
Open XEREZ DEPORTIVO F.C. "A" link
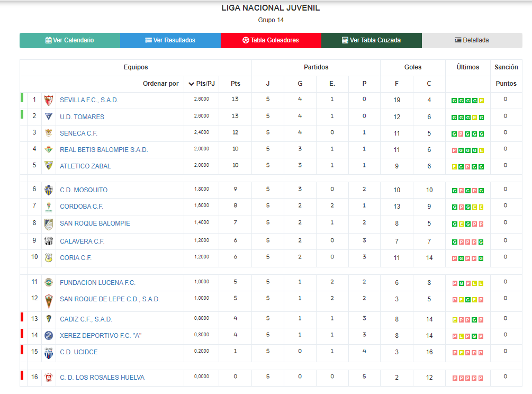click(101, 336)
